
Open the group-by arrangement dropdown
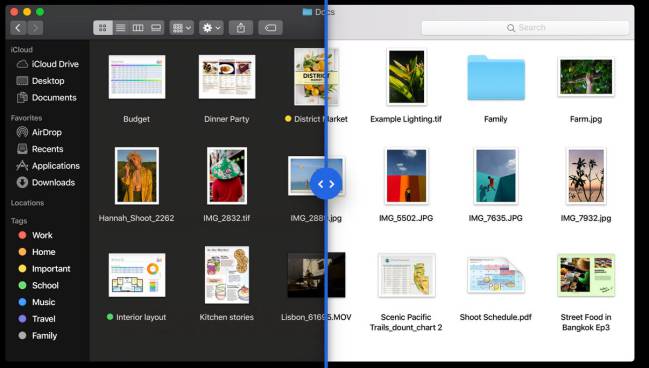point(181,28)
